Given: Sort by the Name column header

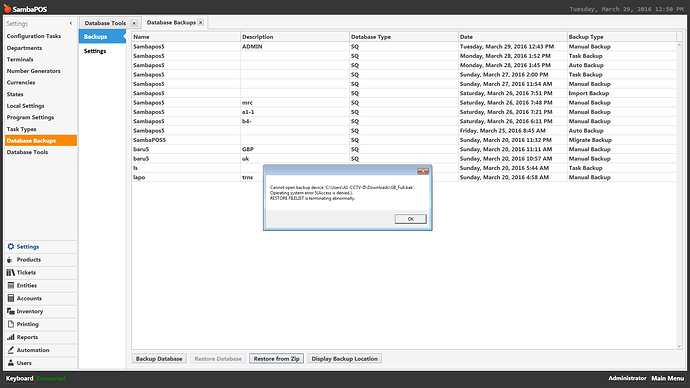Looking at the screenshot, I should [186, 37].
